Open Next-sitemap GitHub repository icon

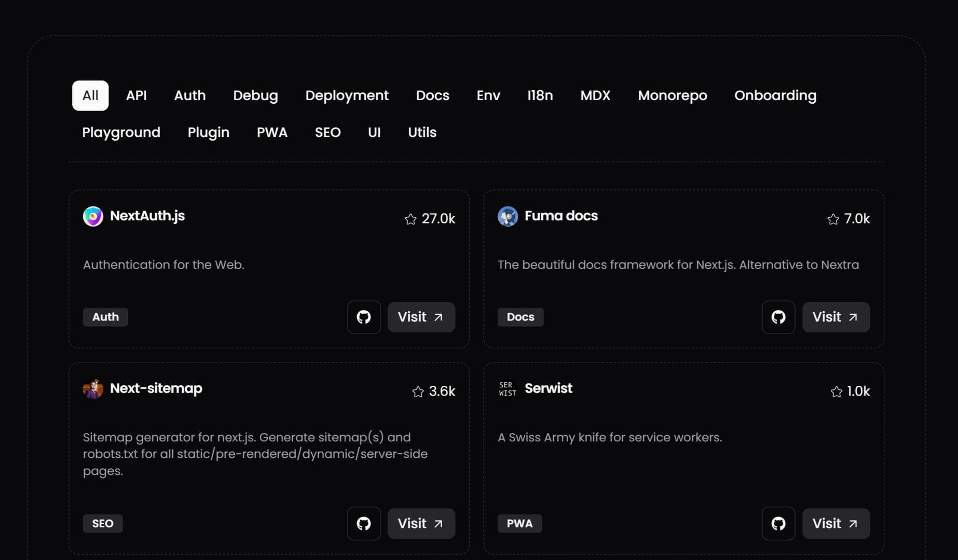point(364,523)
